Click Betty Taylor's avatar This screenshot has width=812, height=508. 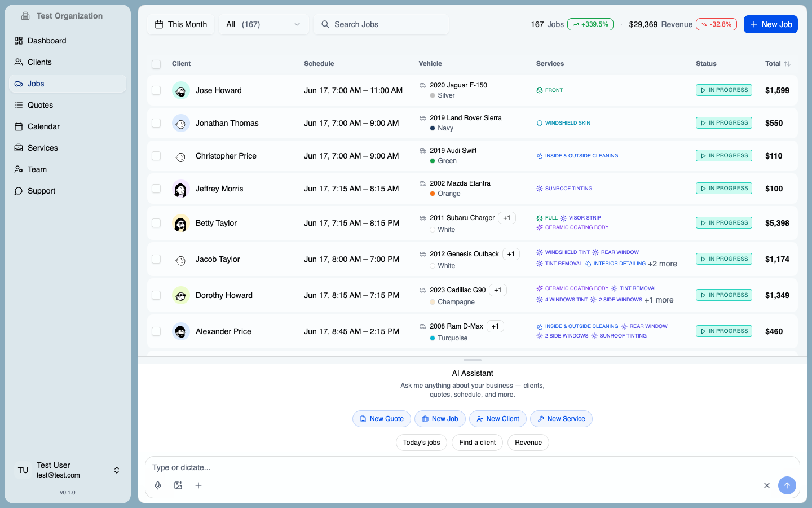tap(180, 223)
